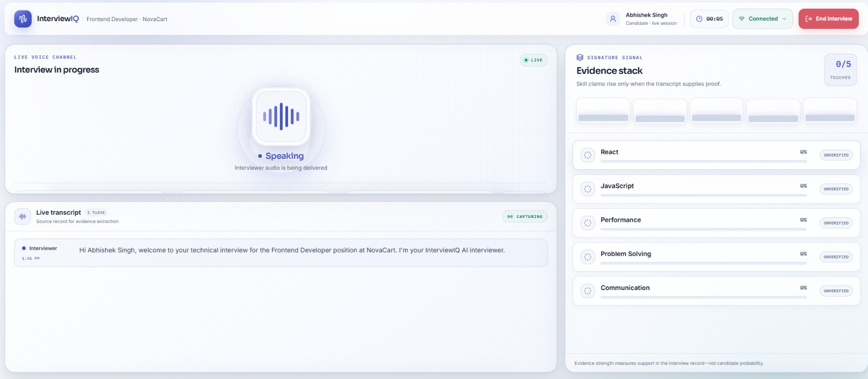Click the first evidence stack tile
The image size is (868, 379).
[603, 111]
